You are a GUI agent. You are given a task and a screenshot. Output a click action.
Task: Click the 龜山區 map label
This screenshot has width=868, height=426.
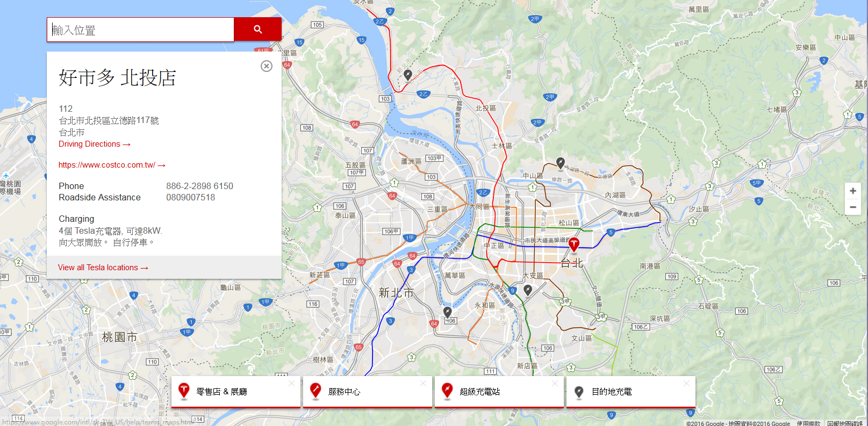231,287
